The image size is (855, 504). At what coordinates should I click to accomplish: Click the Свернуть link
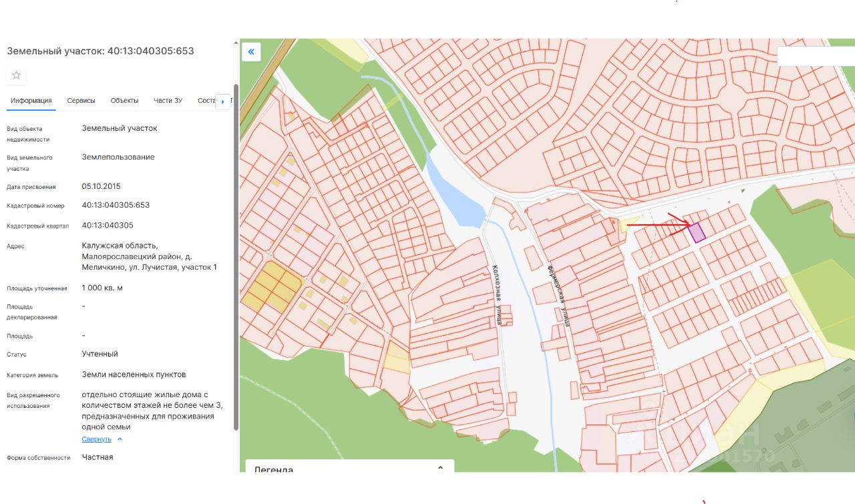click(x=97, y=439)
